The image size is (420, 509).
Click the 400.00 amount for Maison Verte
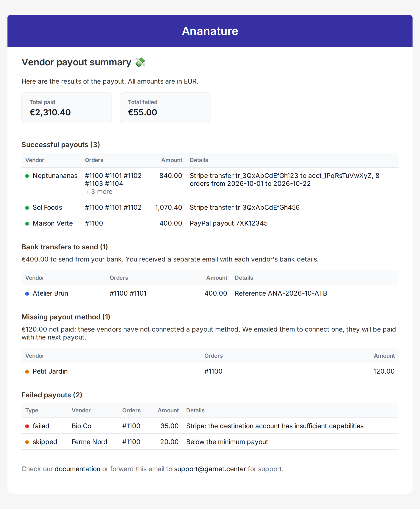[x=171, y=223]
